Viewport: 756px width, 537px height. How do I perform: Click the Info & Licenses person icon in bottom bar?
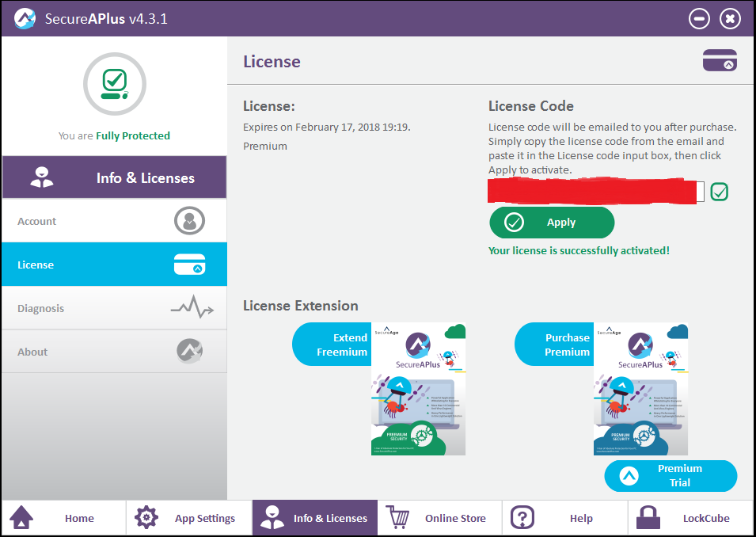coord(272,518)
